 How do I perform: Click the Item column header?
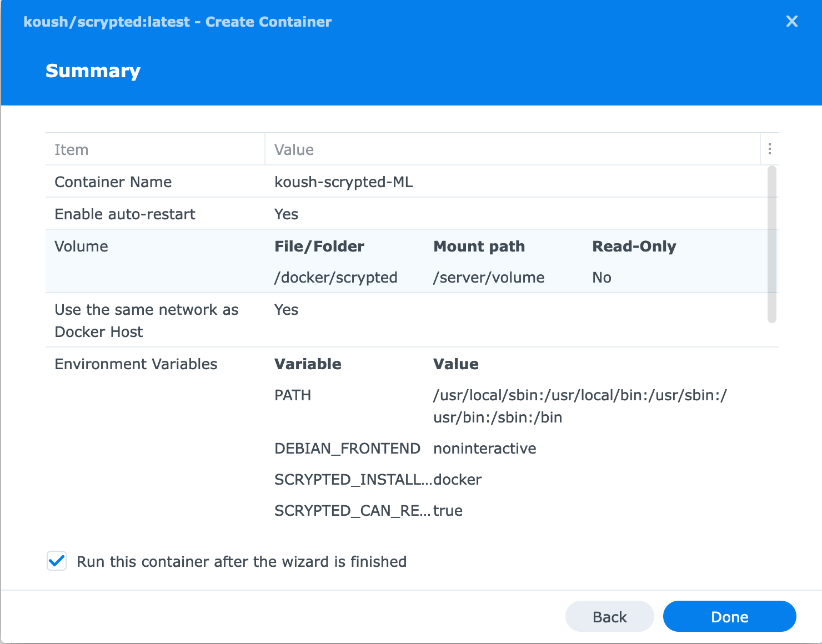[72, 150]
